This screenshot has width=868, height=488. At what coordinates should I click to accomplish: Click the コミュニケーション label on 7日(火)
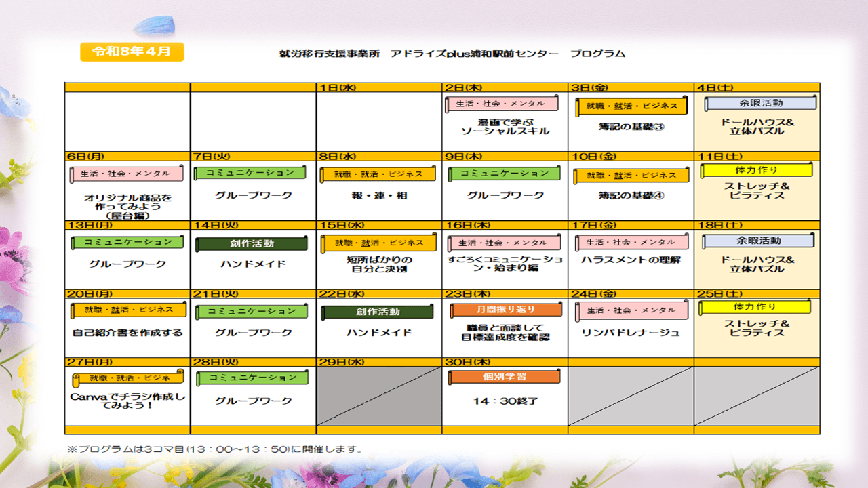(x=251, y=173)
